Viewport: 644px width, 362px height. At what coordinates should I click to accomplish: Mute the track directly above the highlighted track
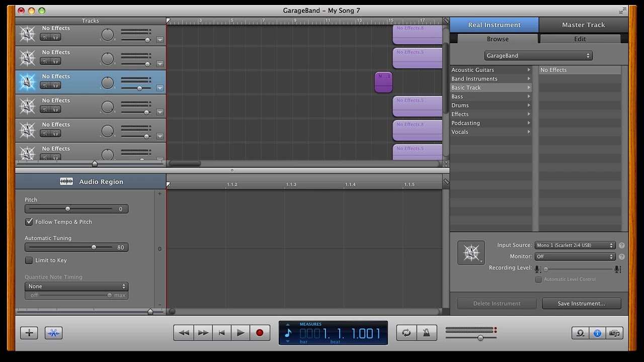[46, 61]
